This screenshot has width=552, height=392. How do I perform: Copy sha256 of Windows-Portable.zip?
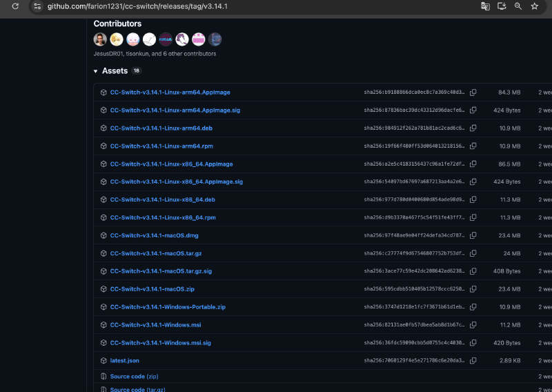point(473,307)
